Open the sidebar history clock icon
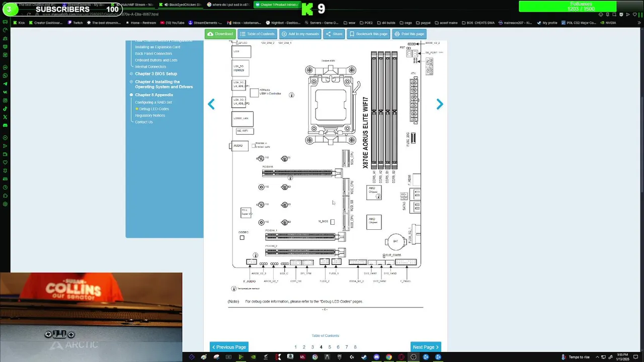Viewport: 644px width, 362px height. [x=5, y=188]
